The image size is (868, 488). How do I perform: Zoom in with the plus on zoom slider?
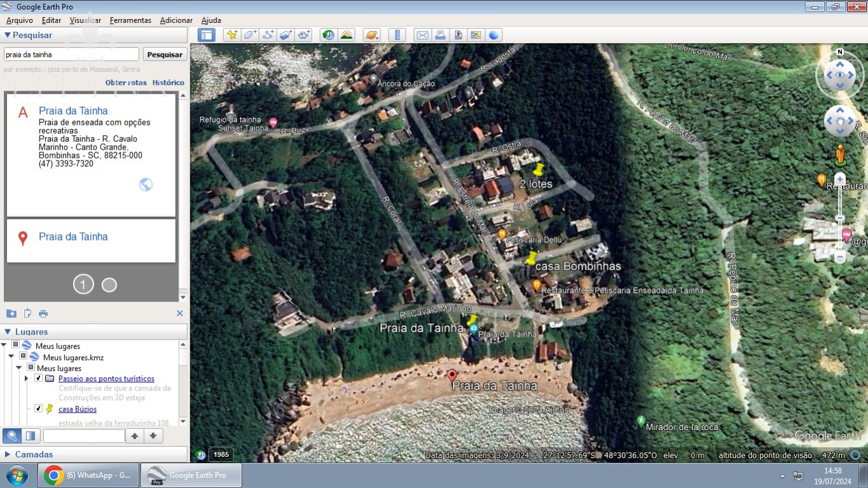click(x=840, y=179)
